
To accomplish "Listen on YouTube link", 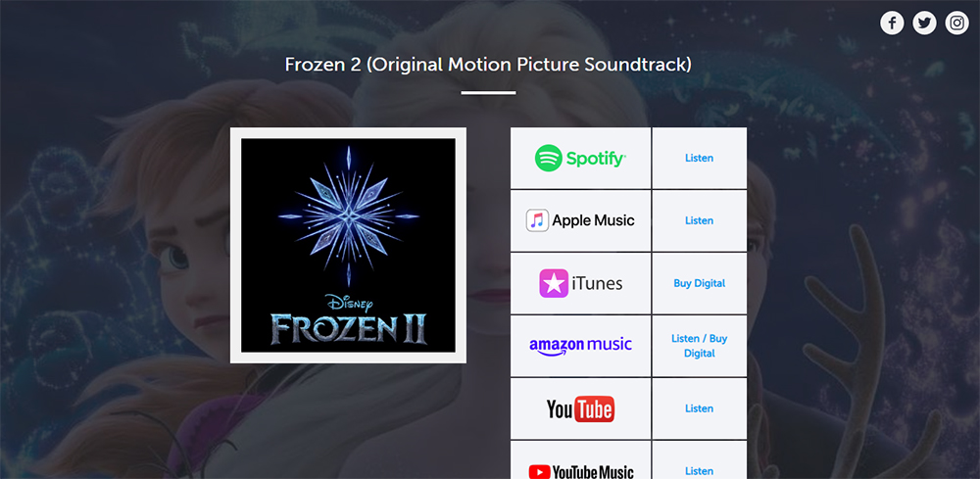I will (x=699, y=408).
